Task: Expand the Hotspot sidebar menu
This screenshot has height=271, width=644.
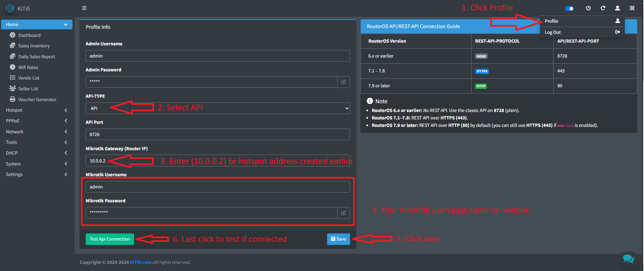Action: 37,110
